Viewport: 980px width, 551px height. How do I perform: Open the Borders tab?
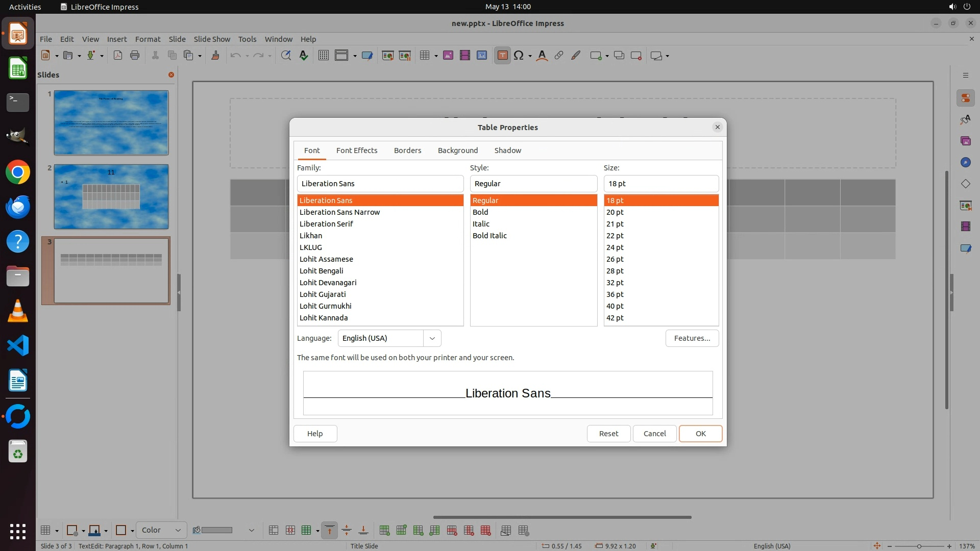coord(407,151)
